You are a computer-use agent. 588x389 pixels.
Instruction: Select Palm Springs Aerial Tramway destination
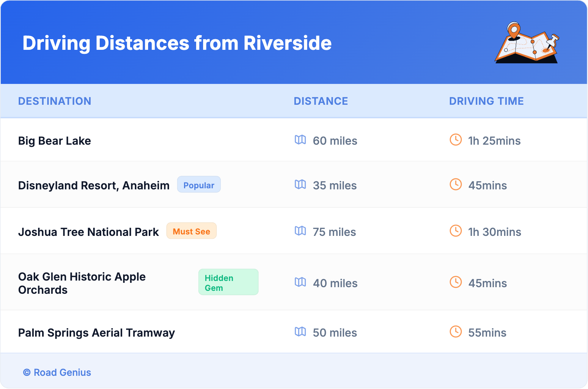tap(96, 333)
